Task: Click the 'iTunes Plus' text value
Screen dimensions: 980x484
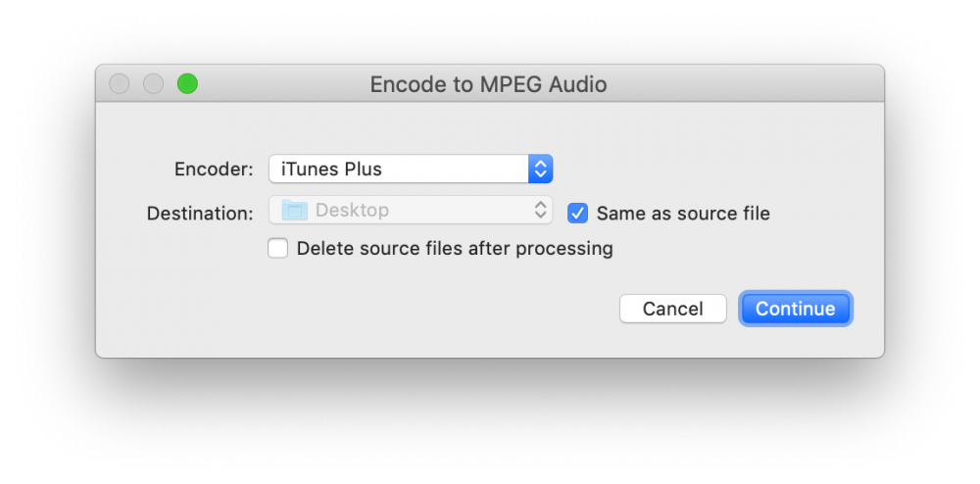Action: 331,169
